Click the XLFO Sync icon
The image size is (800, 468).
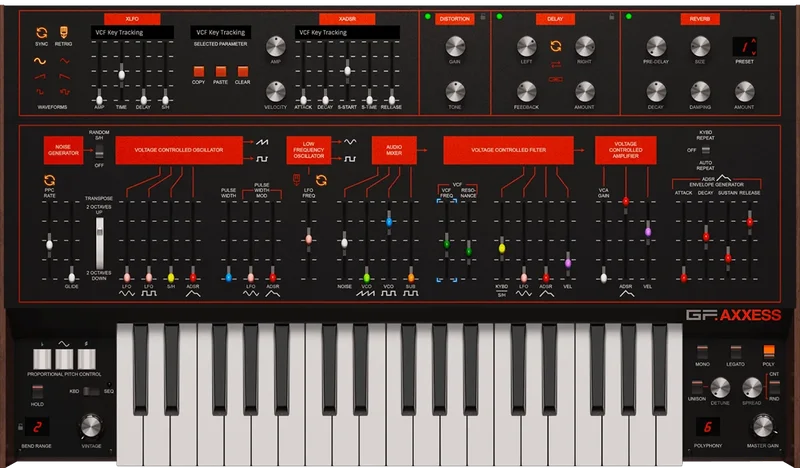coord(41,33)
